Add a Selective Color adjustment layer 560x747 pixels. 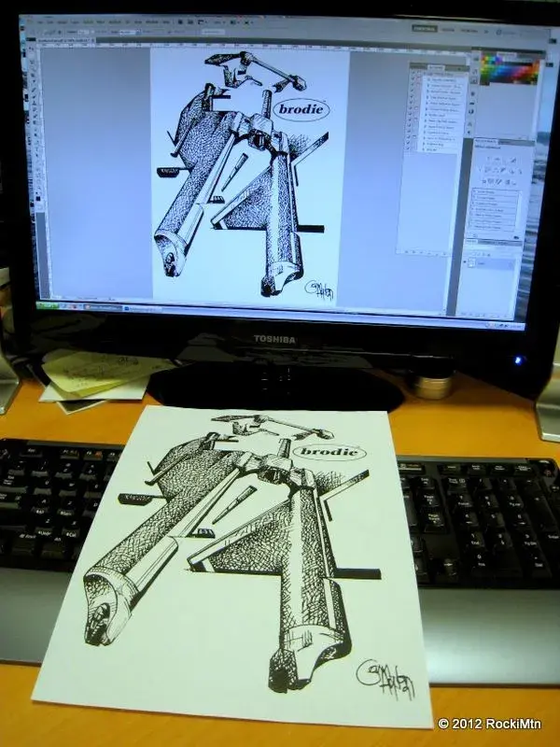(514, 183)
